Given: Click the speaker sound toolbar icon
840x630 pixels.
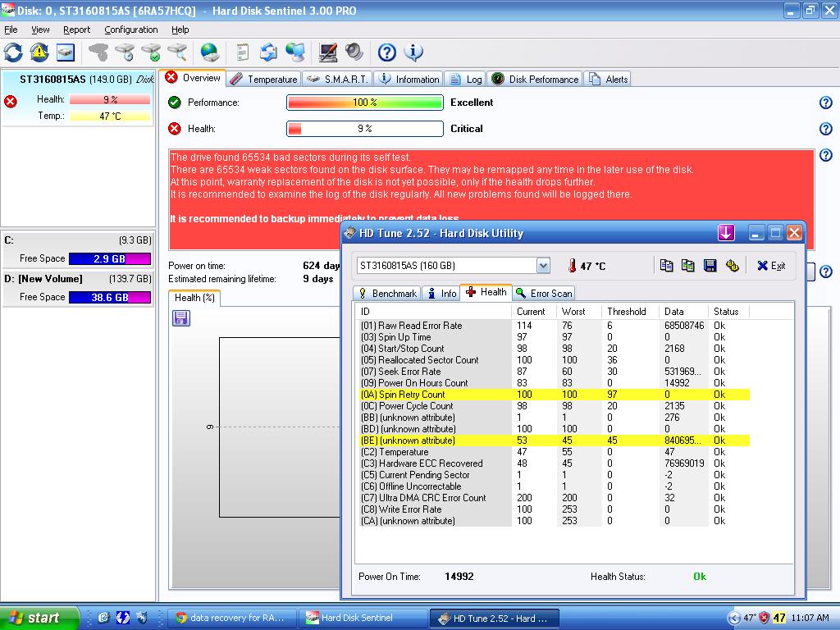Looking at the screenshot, I should [354, 52].
